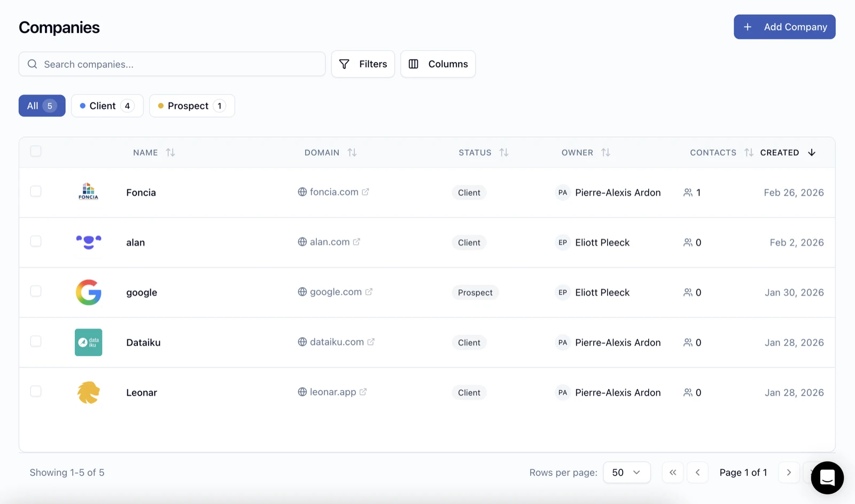Switch to the Client filter tab
Screen dimensions: 855x504
coord(107,105)
